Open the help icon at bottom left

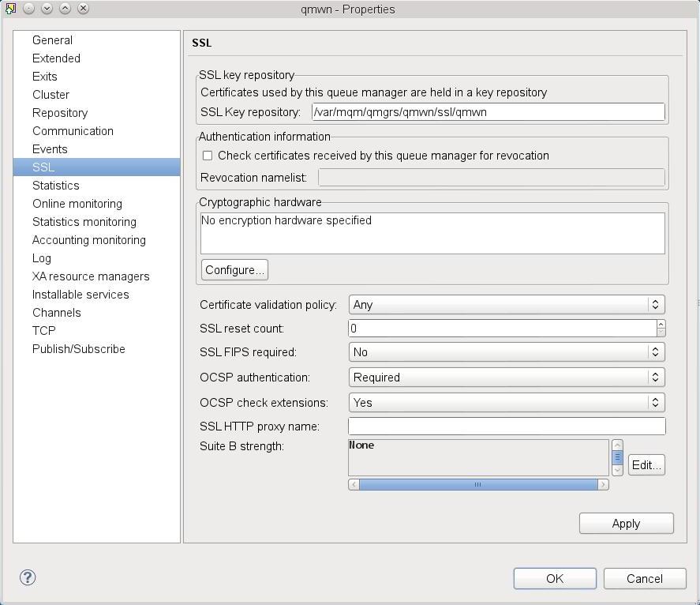pos(27,577)
